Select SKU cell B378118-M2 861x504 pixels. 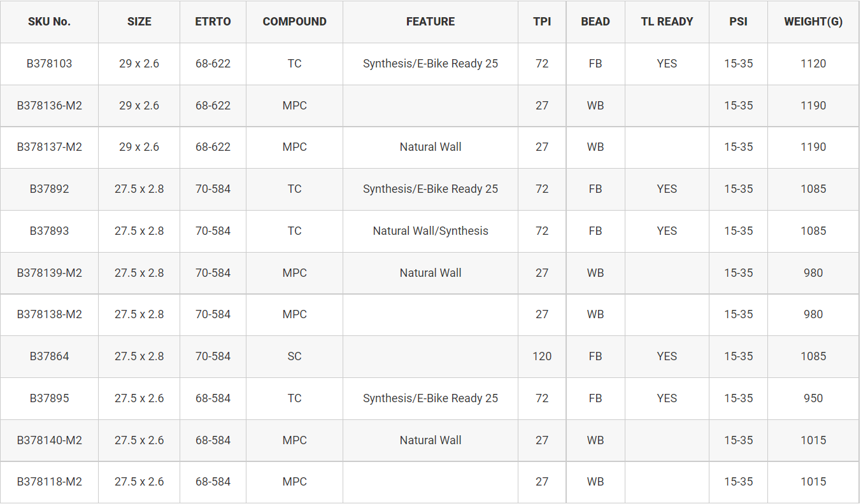[x=49, y=482]
